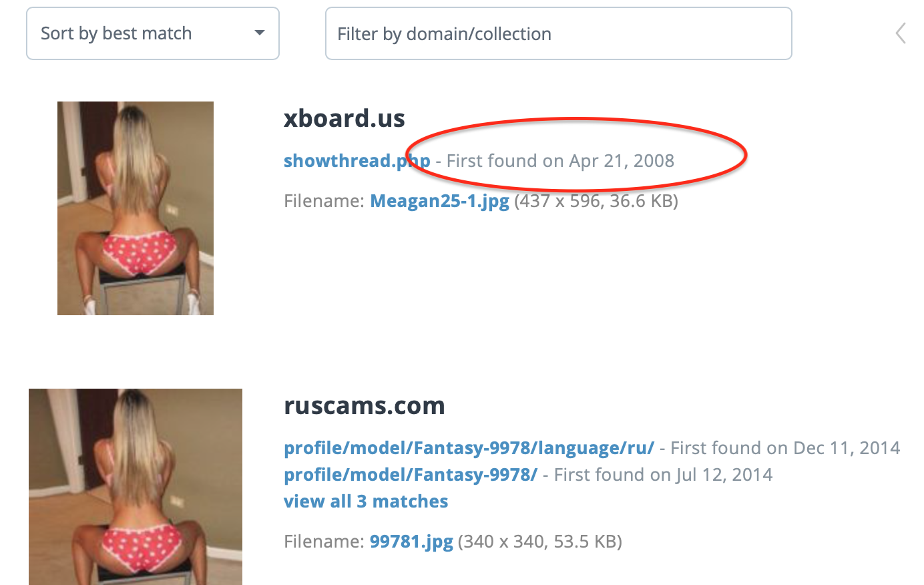Click the Filename label under ruscams.com

point(324,542)
